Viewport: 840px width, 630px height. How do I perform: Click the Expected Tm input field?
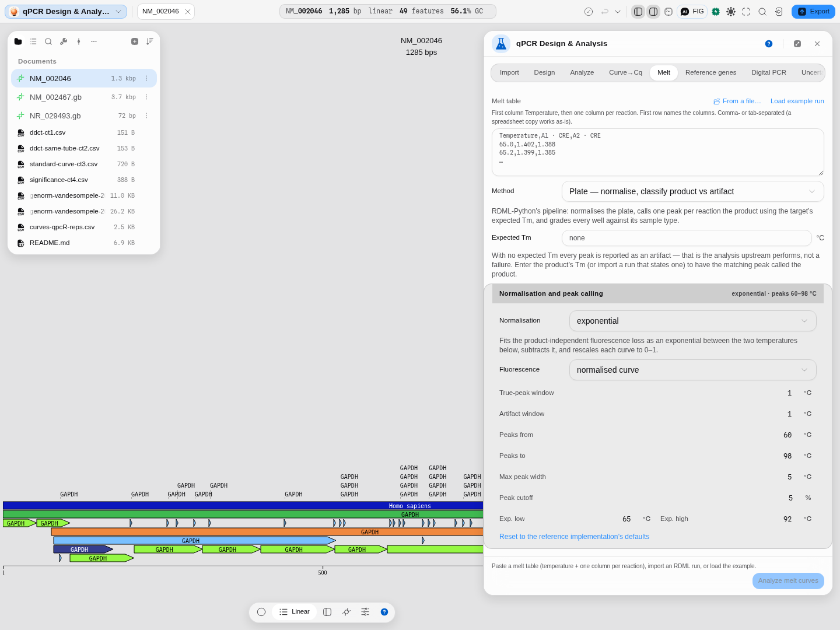[687, 238]
